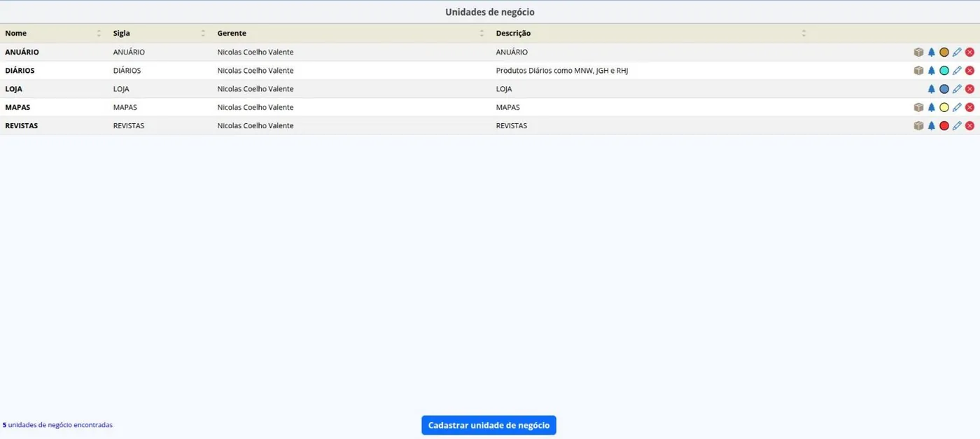This screenshot has height=439, width=980.
Task: Click the box icon in the REVISTAS row
Action: click(918, 125)
